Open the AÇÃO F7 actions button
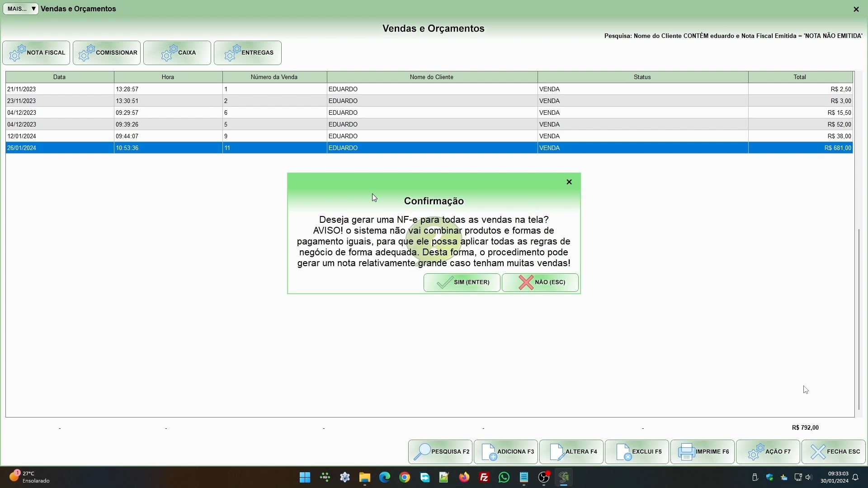This screenshot has width=868, height=488. tap(768, 452)
